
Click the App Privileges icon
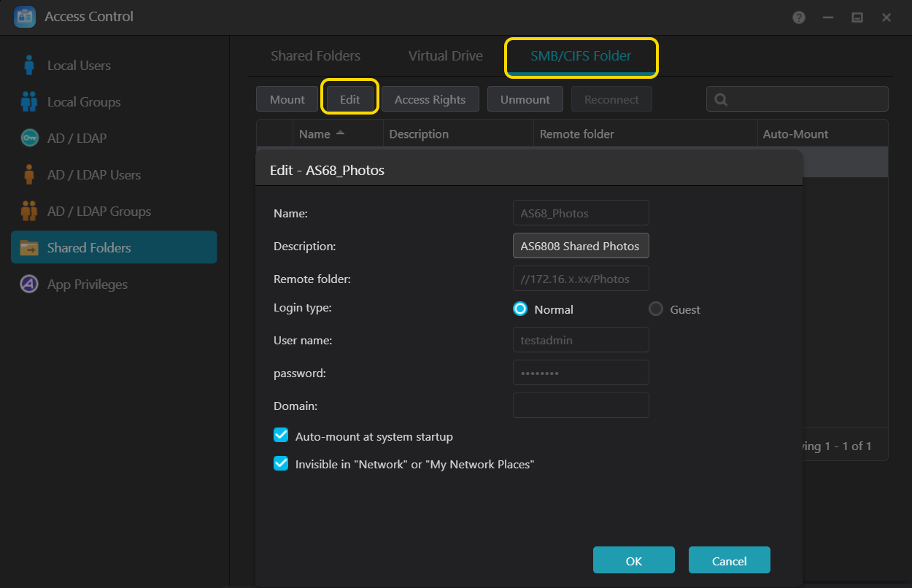[29, 285]
